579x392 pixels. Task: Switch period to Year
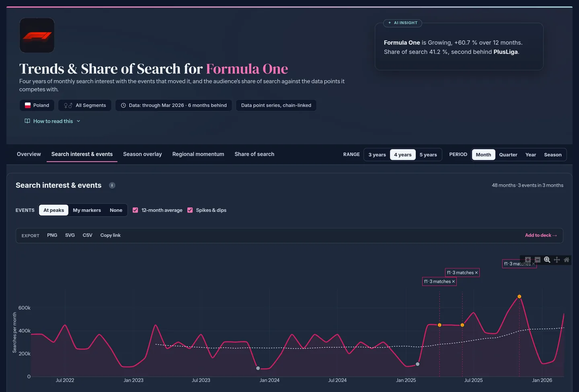531,155
